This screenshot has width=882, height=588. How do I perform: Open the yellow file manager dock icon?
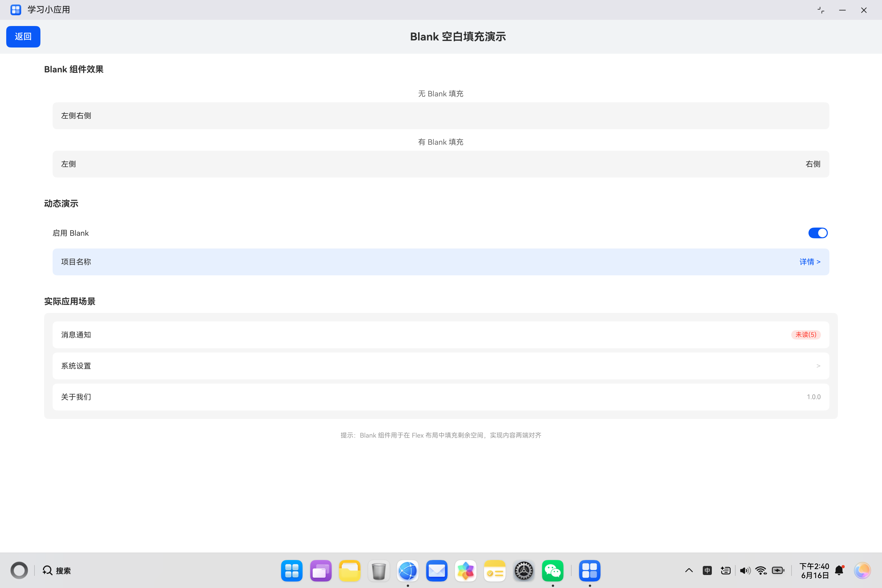pos(349,571)
